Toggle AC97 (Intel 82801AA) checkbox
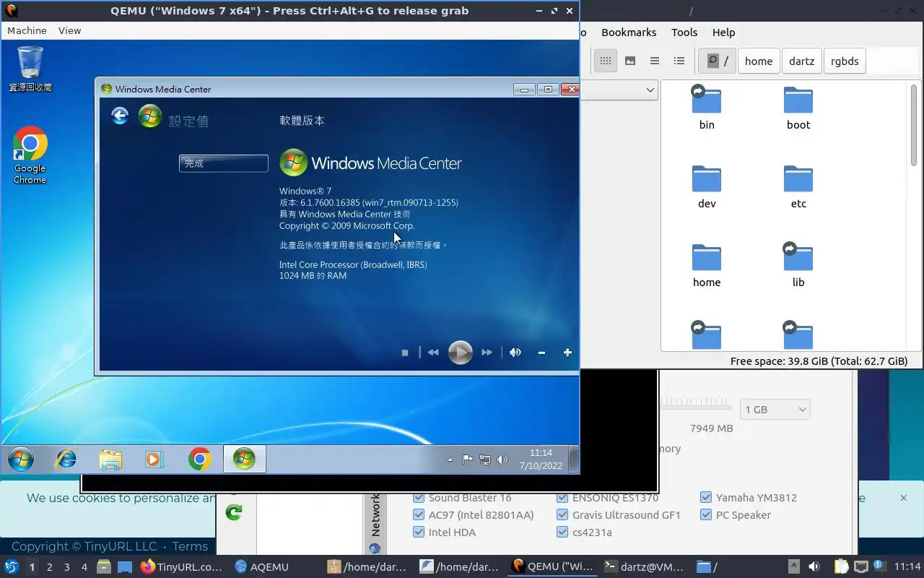Viewport: 924px width, 578px height. point(418,515)
